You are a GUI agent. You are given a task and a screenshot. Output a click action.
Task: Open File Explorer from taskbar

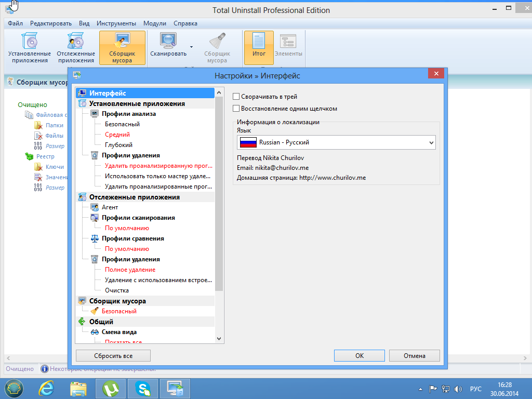[78, 389]
